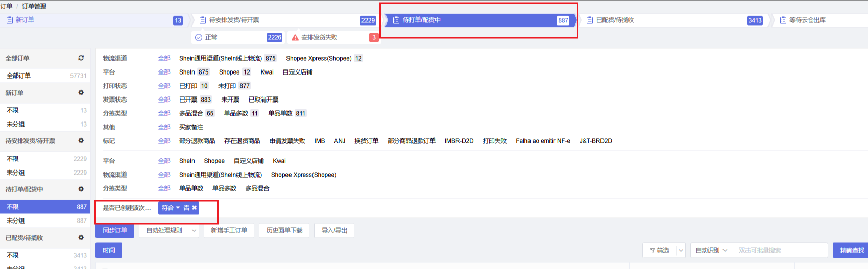Click the 新增手工订单 button
Image resolution: width=868 pixels, height=269 pixels.
tap(229, 231)
